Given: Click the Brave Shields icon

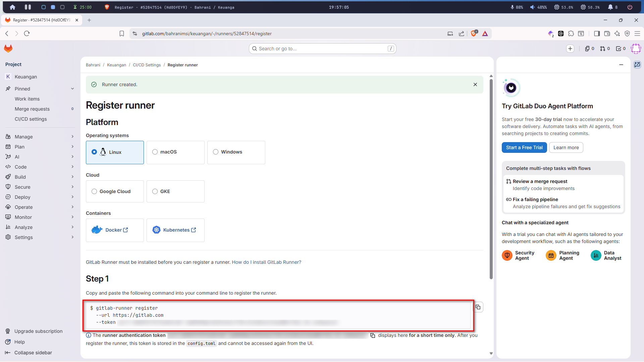Looking at the screenshot, I should coord(474,34).
